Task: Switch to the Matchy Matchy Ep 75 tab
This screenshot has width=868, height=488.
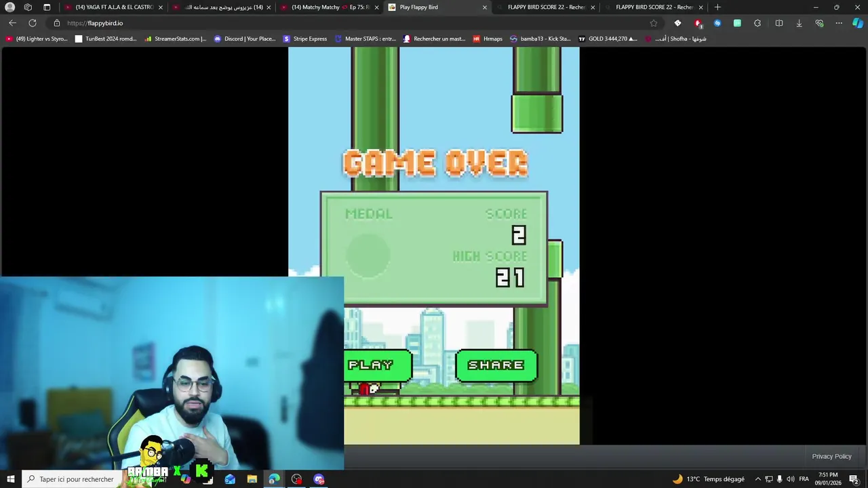Action: (330, 7)
